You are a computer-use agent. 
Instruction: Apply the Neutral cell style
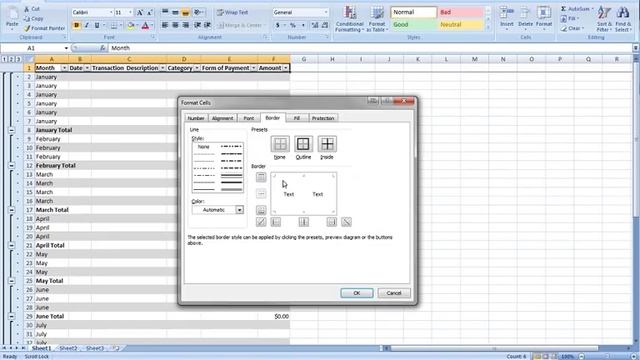[x=460, y=24]
